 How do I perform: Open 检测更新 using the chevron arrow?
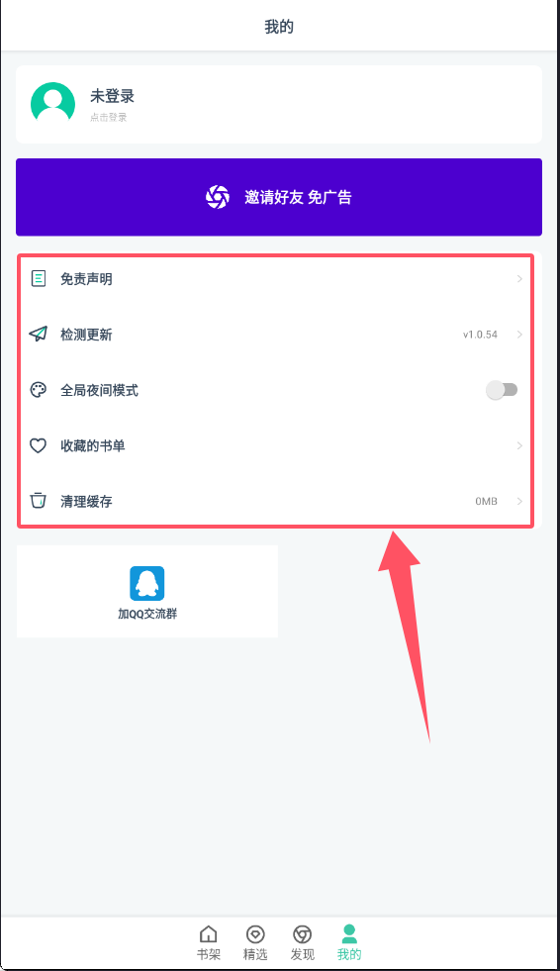coord(519,335)
